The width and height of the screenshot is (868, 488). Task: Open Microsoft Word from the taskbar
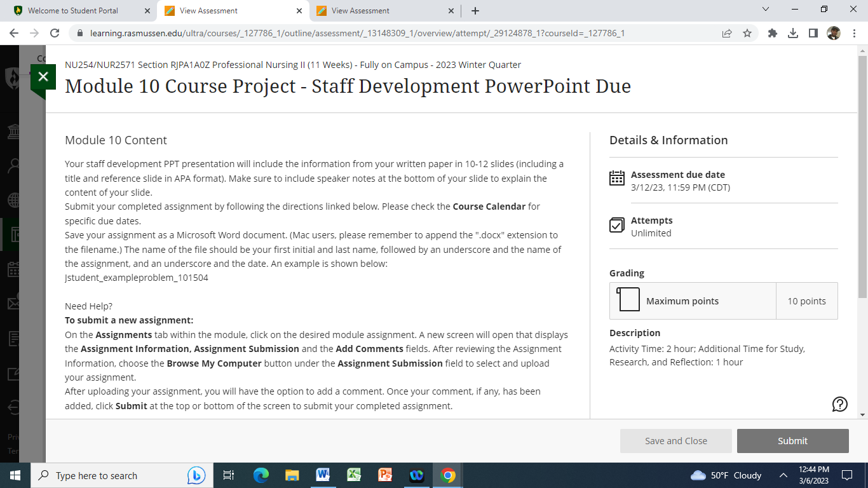coord(323,475)
